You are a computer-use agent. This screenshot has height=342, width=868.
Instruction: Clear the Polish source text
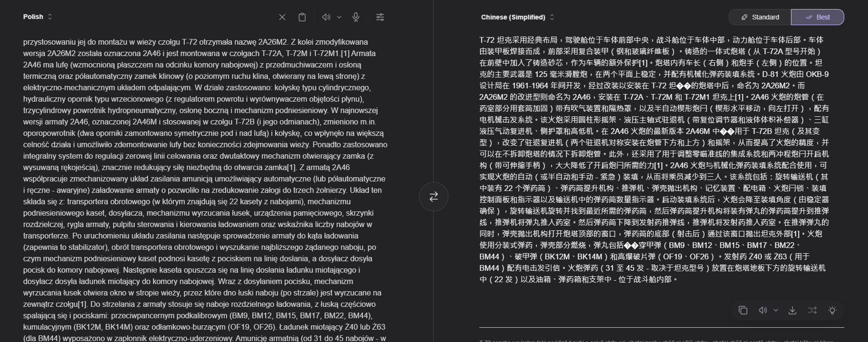[282, 17]
